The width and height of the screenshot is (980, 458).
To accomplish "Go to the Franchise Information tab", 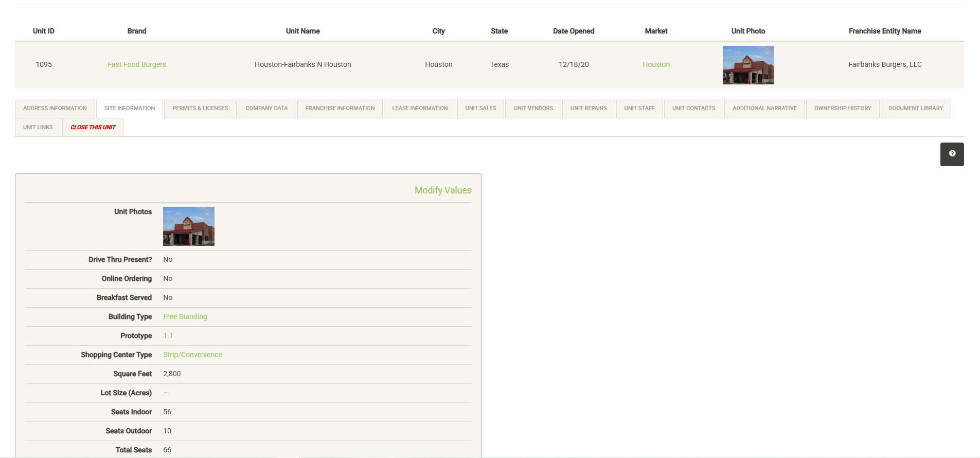I will coord(340,109).
